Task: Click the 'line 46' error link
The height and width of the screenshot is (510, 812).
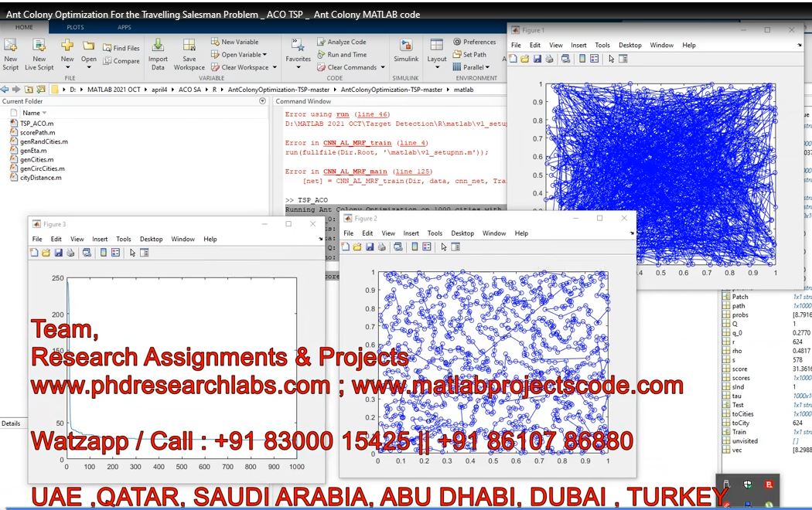Action: tap(372, 114)
